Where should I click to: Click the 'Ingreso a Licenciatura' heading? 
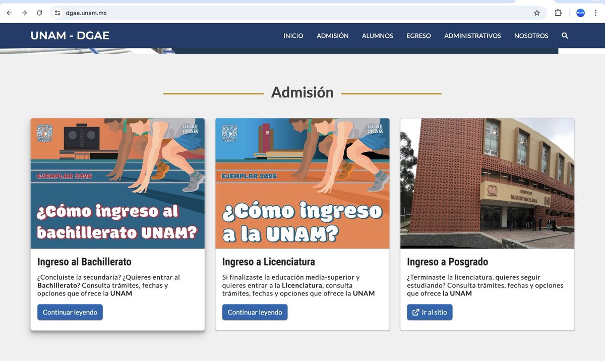pos(269,262)
